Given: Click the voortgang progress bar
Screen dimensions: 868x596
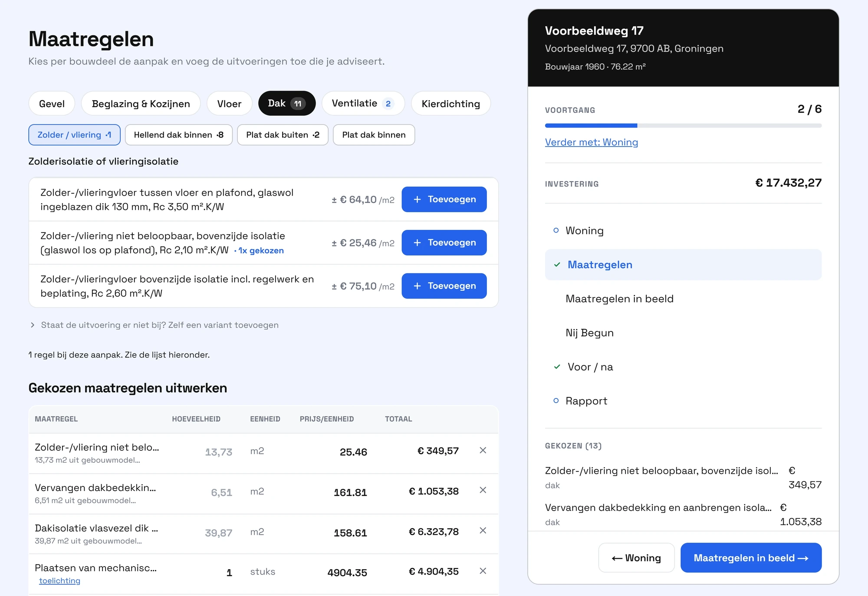Looking at the screenshot, I should pos(683,126).
